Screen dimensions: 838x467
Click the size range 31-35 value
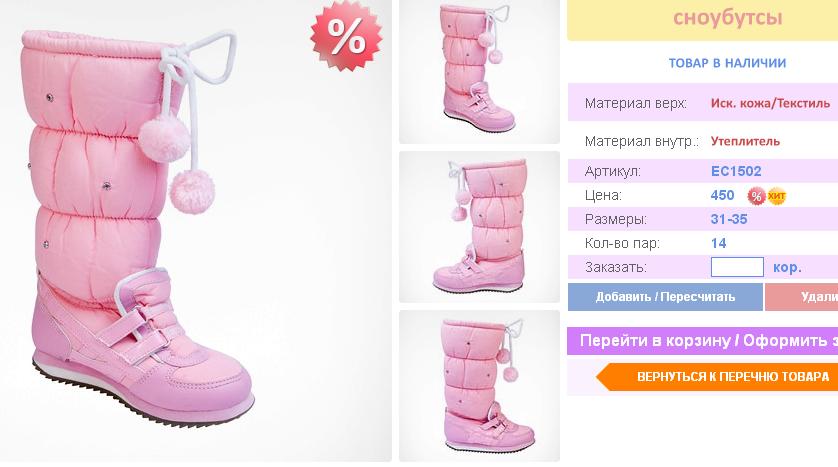(729, 219)
